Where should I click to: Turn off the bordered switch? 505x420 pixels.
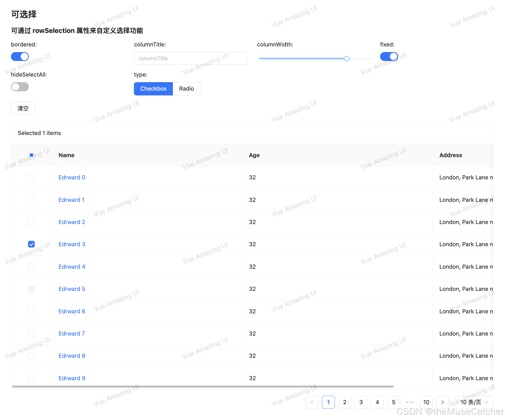click(20, 57)
